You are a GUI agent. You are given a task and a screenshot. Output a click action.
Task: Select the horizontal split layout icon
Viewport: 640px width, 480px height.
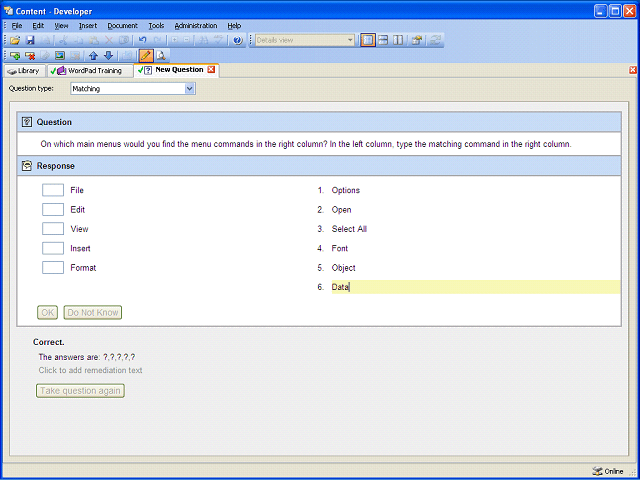383,40
